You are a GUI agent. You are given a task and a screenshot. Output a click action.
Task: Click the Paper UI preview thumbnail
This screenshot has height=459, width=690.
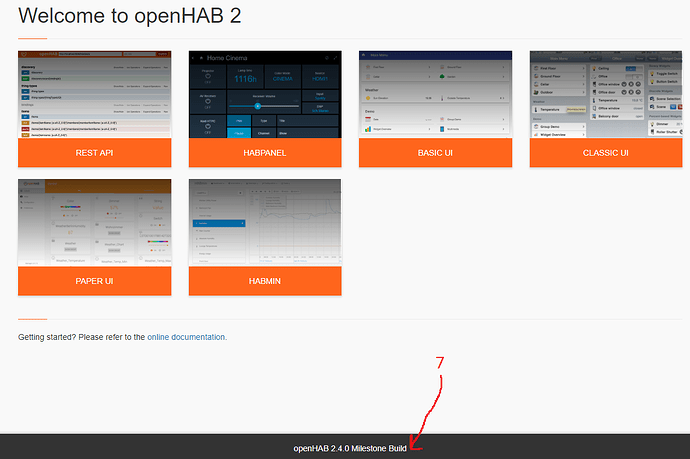pos(94,223)
